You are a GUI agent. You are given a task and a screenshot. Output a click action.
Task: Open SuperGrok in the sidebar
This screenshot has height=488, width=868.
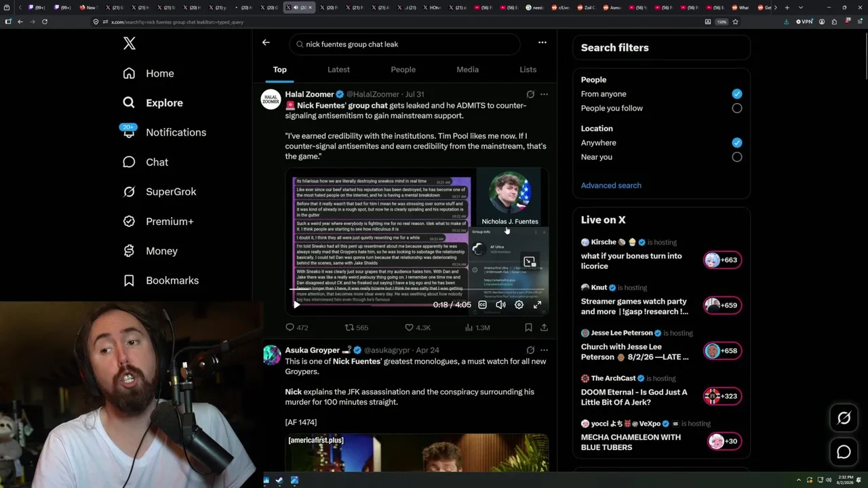tap(159, 192)
